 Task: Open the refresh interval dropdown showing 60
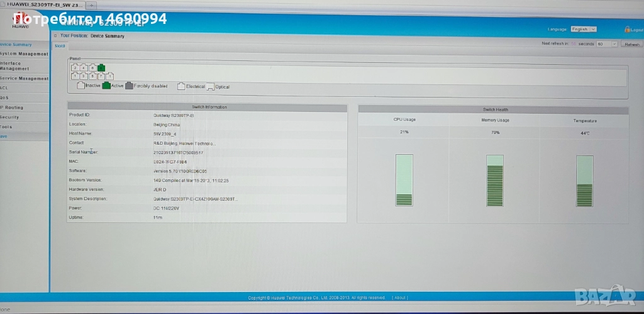[608, 44]
